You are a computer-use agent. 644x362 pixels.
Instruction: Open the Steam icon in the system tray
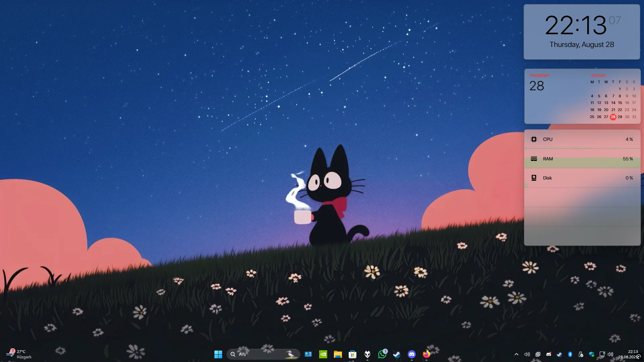pos(559,354)
